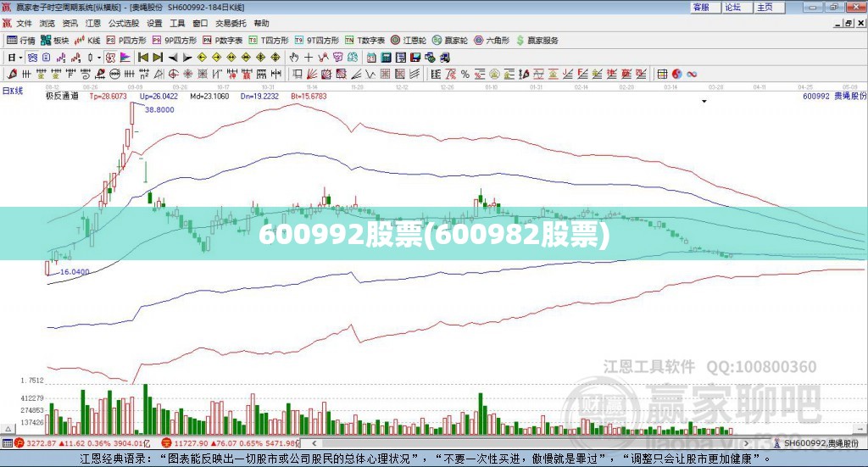
Task: Open the 板块 sector view
Action: pyautogui.click(x=54, y=41)
